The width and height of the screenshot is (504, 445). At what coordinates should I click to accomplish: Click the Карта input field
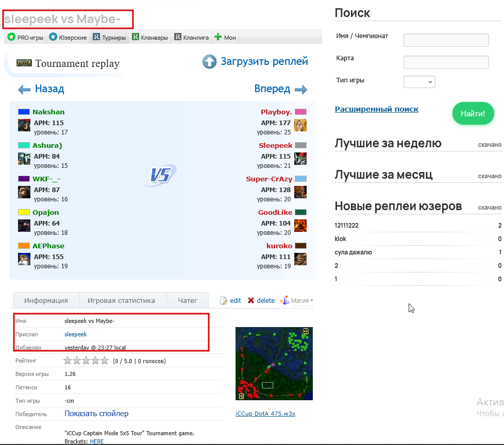(446, 62)
